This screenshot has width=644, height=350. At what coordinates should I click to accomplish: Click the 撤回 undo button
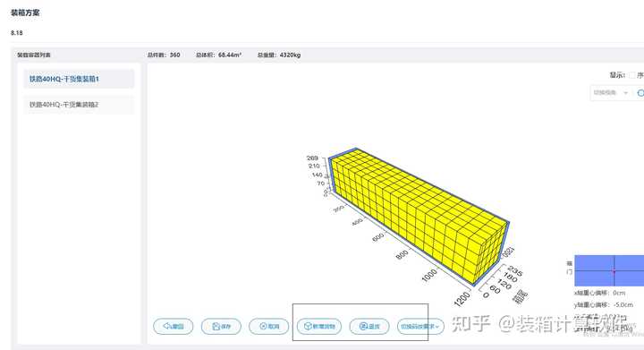click(173, 326)
